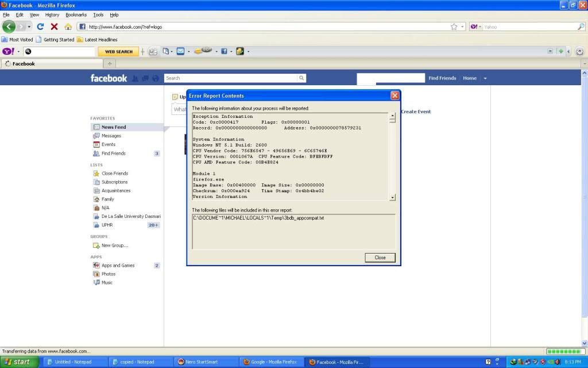Open Yahoo Mail icon in Yahoo toolbar
Viewport: 588px width, 368px height.
pyautogui.click(x=180, y=51)
